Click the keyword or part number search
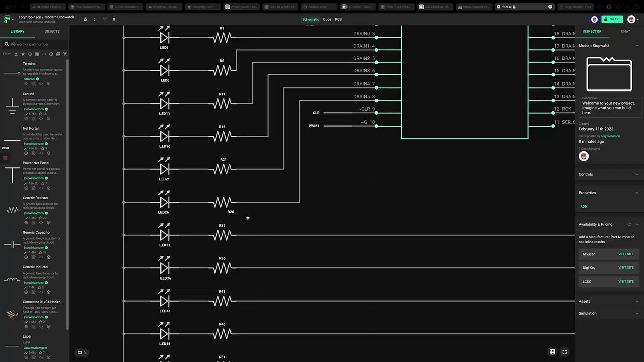This screenshot has width=644, height=362. tap(35, 44)
